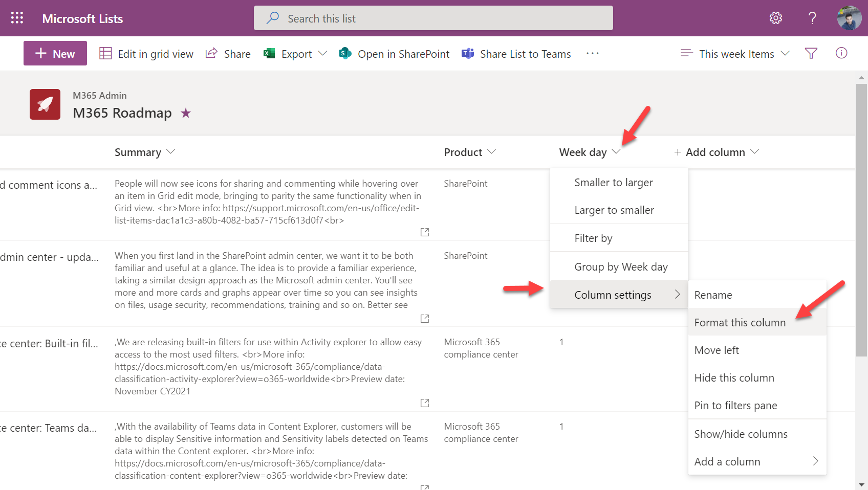Open the filter pane icon
868x490 pixels.
click(811, 53)
